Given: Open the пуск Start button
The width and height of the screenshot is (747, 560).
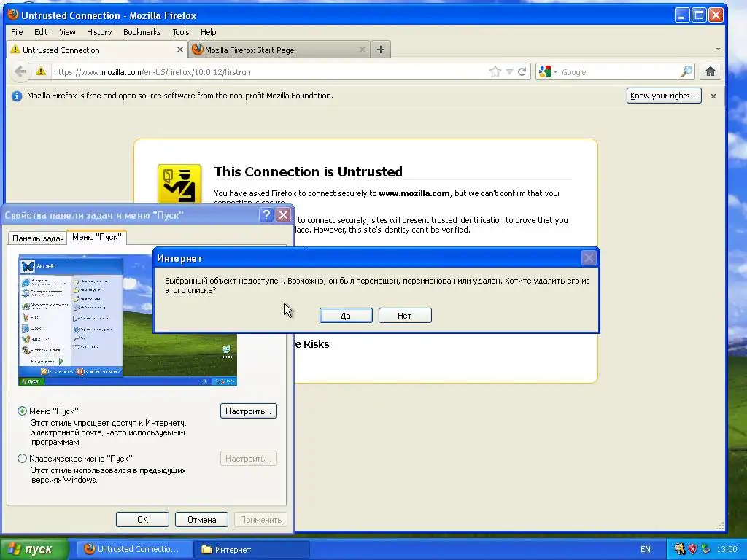Looking at the screenshot, I should pos(34,549).
